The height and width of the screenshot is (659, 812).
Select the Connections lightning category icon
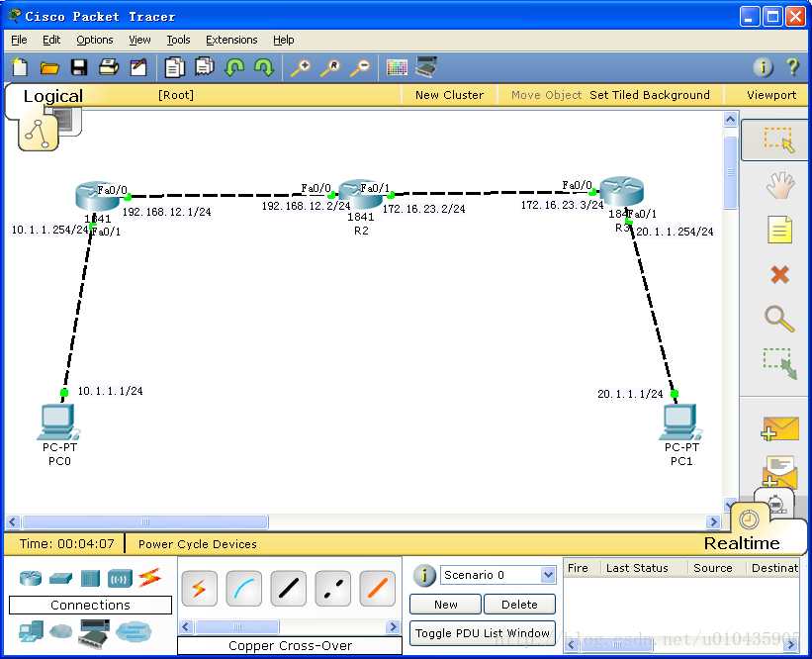149,578
